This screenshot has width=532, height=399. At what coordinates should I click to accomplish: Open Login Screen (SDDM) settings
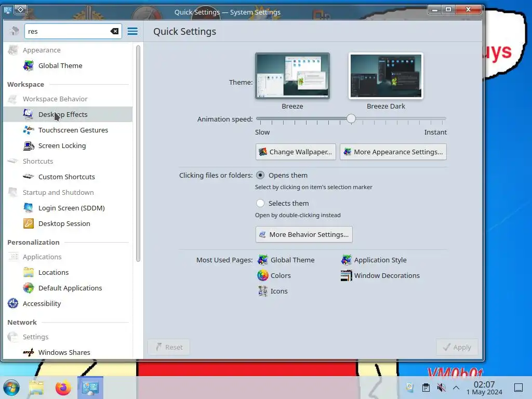pyautogui.click(x=68, y=208)
